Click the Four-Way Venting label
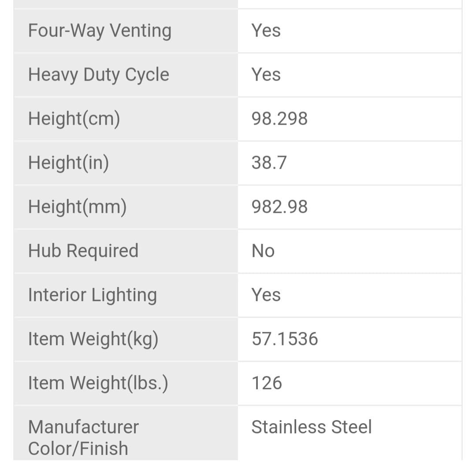The height and width of the screenshot is (469, 476). (100, 31)
